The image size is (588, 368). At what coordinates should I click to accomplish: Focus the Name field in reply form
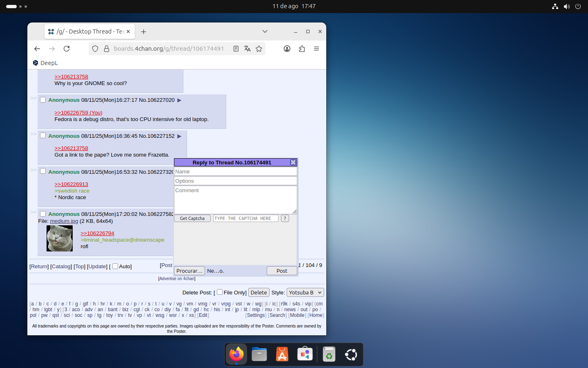coord(236,172)
